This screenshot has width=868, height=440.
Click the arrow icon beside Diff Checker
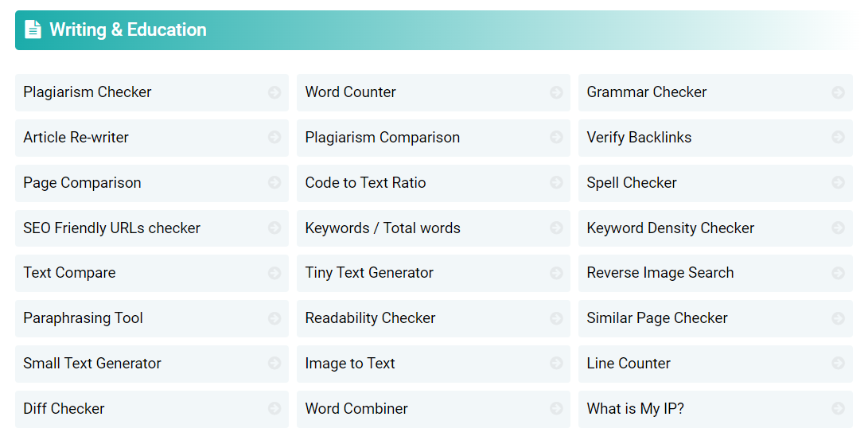[x=274, y=408]
